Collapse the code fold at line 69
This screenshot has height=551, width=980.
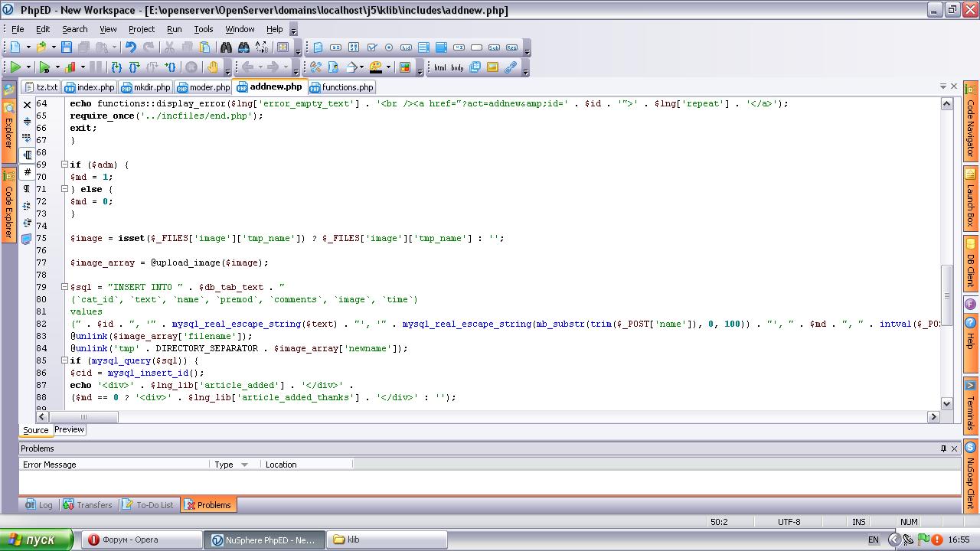64,165
